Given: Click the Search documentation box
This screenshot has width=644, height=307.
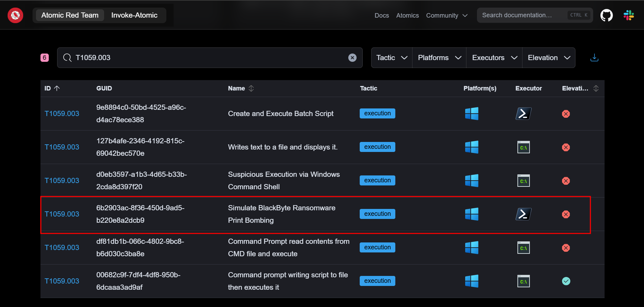Looking at the screenshot, I should click(x=535, y=15).
